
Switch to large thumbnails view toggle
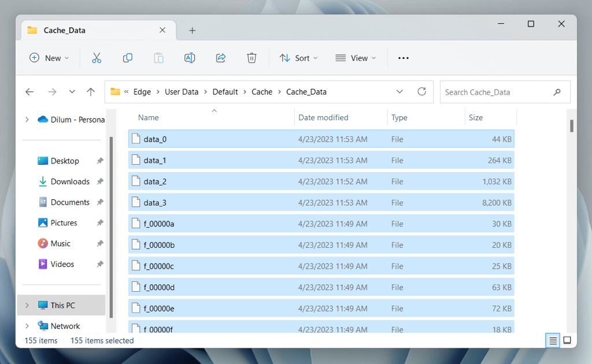click(567, 340)
